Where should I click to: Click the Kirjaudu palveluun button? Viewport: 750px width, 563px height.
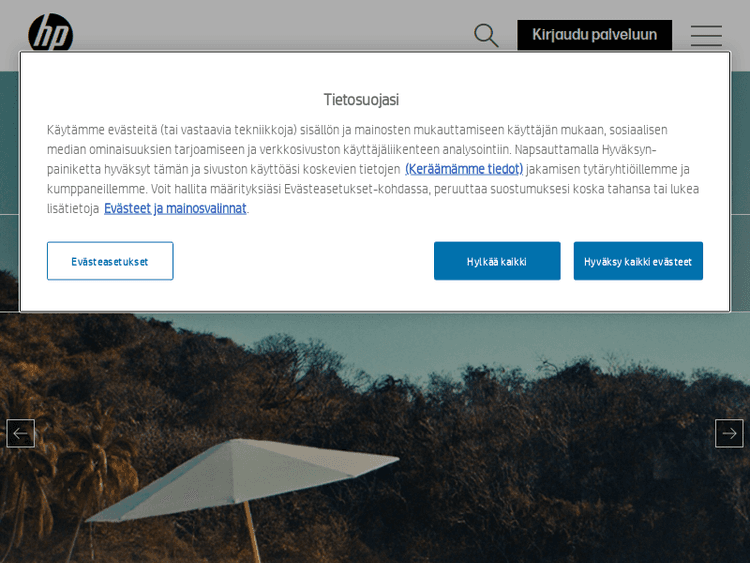click(594, 35)
